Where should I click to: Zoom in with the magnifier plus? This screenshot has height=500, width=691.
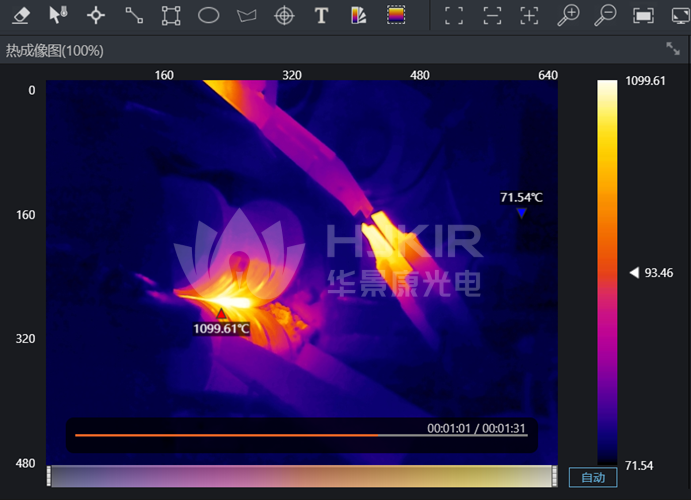(x=568, y=16)
